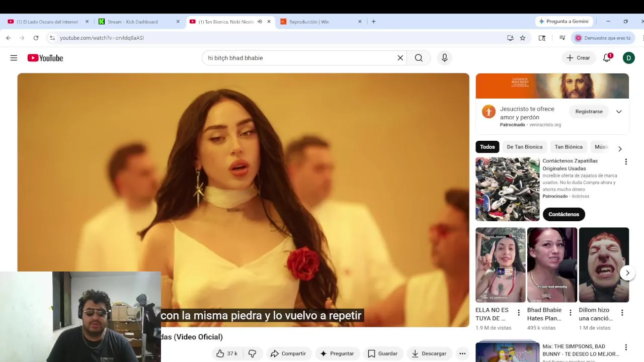The width and height of the screenshot is (644, 362).
Task: Open the YouTube hamburger guide menu
Action: coord(14,58)
